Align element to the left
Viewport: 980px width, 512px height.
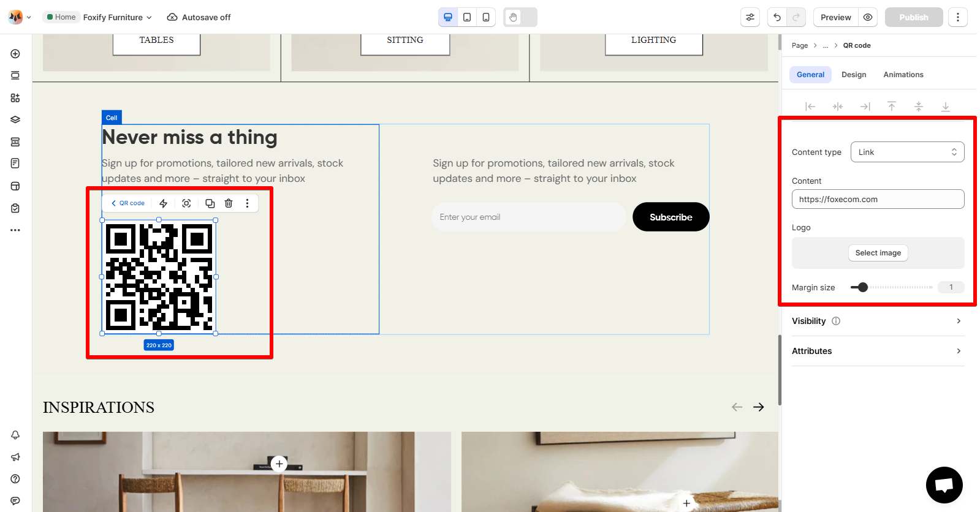click(810, 107)
